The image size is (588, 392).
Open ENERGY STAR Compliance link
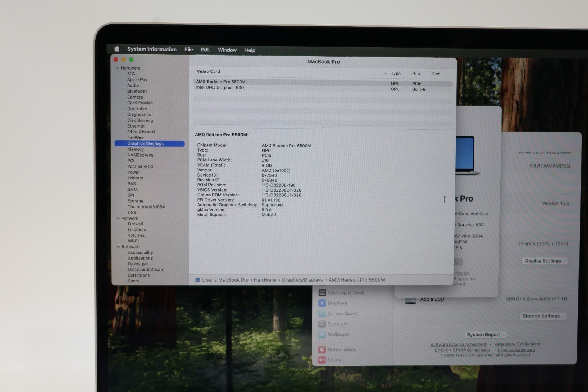[x=462, y=350]
